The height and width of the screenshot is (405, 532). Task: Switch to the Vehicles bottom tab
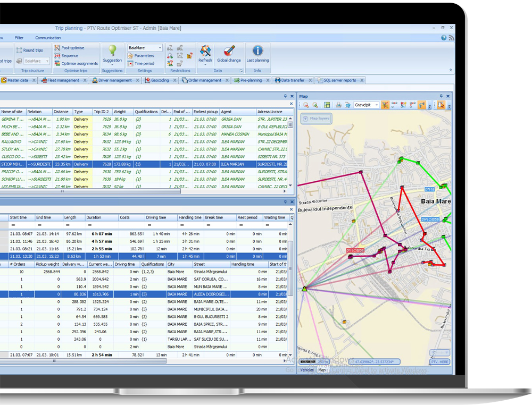[x=307, y=370]
